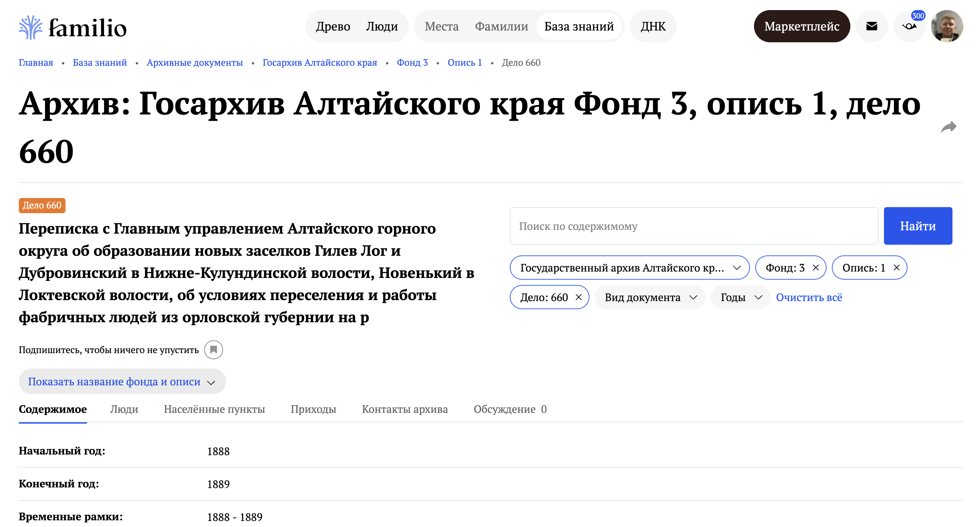Switch to the Люди tab
980x527 pixels.
[x=124, y=409]
